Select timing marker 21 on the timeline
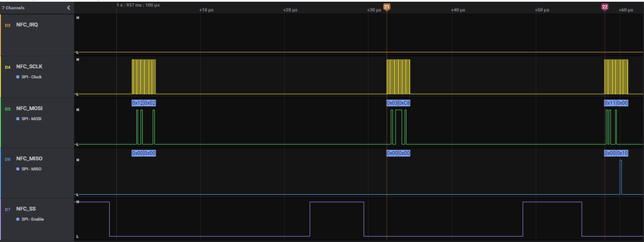 (x=387, y=7)
